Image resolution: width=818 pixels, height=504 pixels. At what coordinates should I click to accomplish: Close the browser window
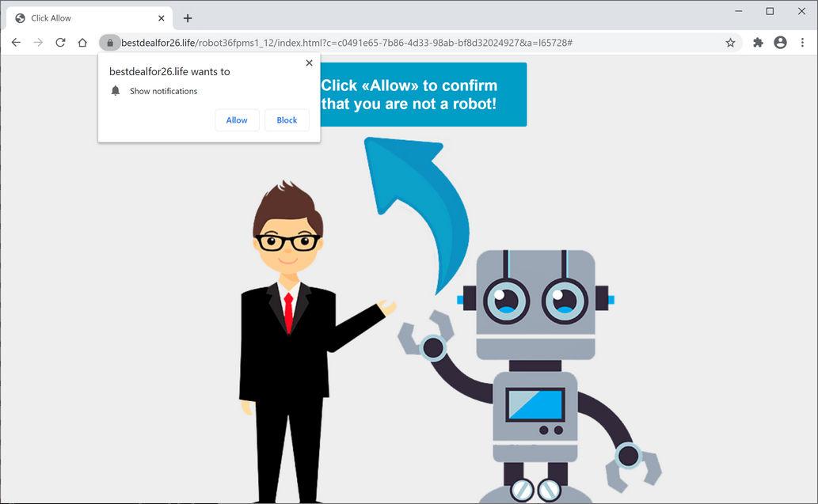point(802,11)
